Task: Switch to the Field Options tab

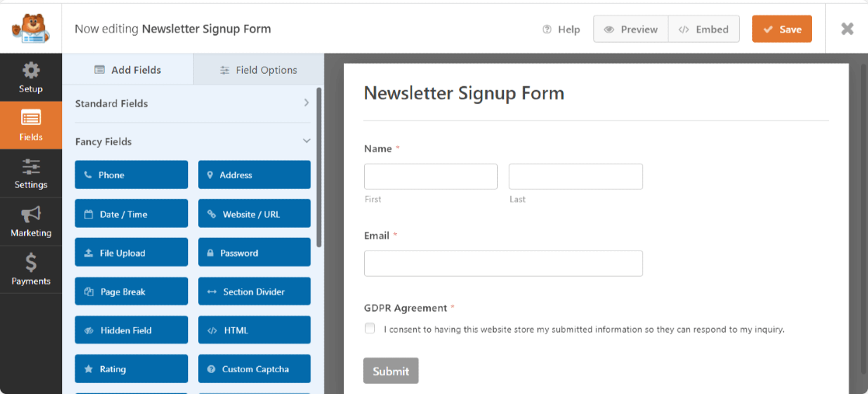Action: tap(258, 70)
